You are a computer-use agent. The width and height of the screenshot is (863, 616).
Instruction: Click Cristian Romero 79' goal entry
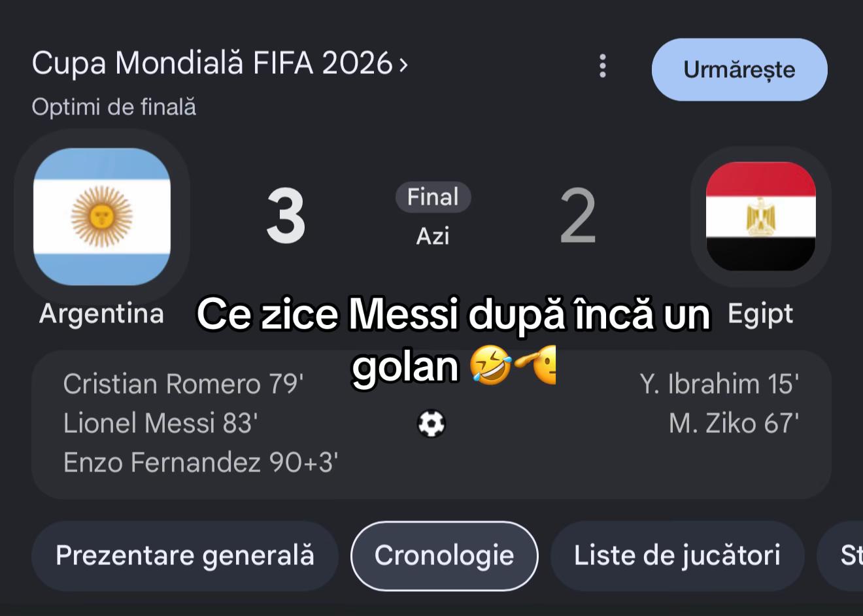click(184, 384)
